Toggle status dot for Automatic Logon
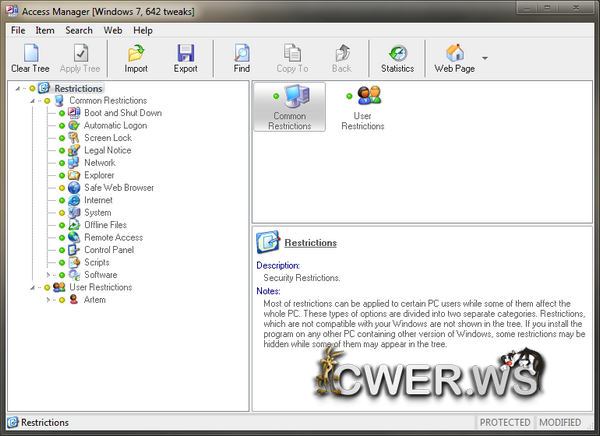 coord(62,126)
